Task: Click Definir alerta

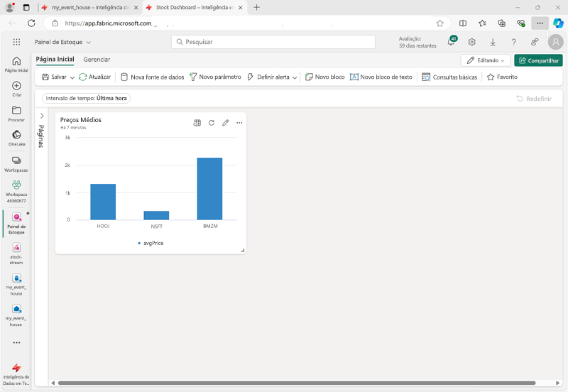Action: pyautogui.click(x=268, y=77)
